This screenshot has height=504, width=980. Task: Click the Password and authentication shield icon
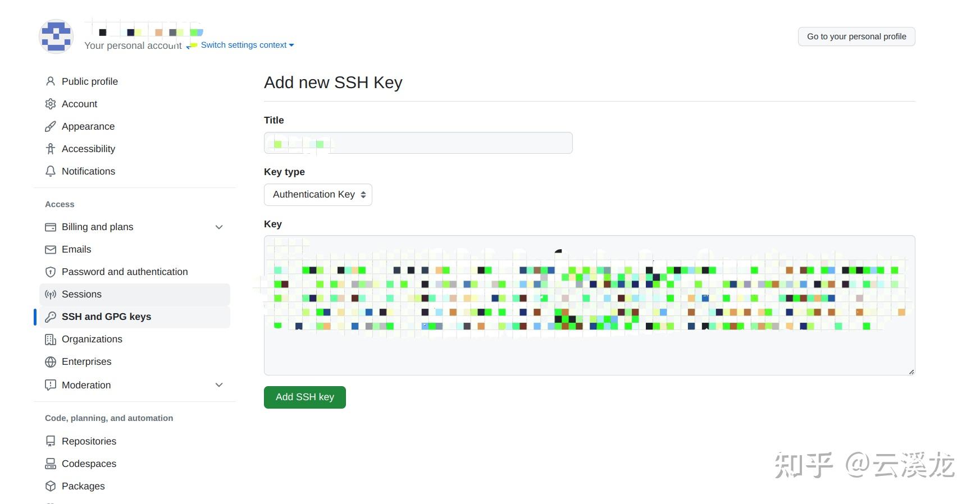click(x=51, y=272)
